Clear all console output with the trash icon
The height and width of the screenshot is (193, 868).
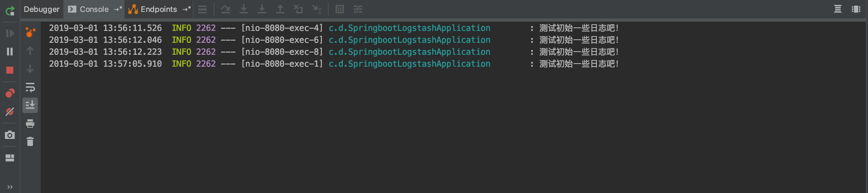(30, 141)
